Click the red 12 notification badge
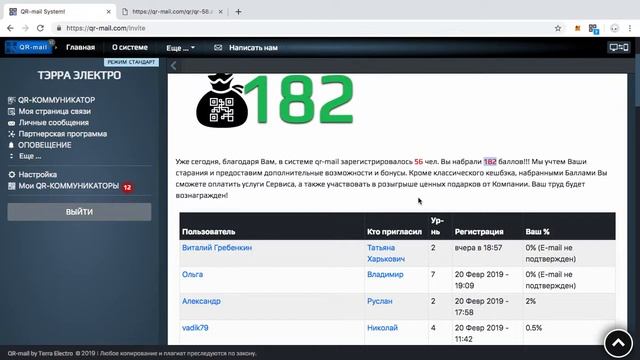Screen dimensions: 640x360 pyautogui.click(x=127, y=187)
